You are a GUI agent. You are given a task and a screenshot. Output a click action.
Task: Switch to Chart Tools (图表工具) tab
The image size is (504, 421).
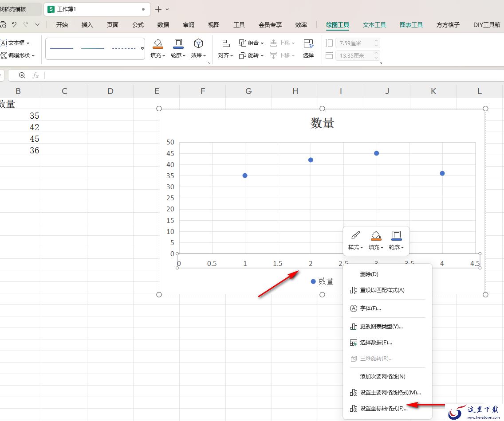(411, 25)
